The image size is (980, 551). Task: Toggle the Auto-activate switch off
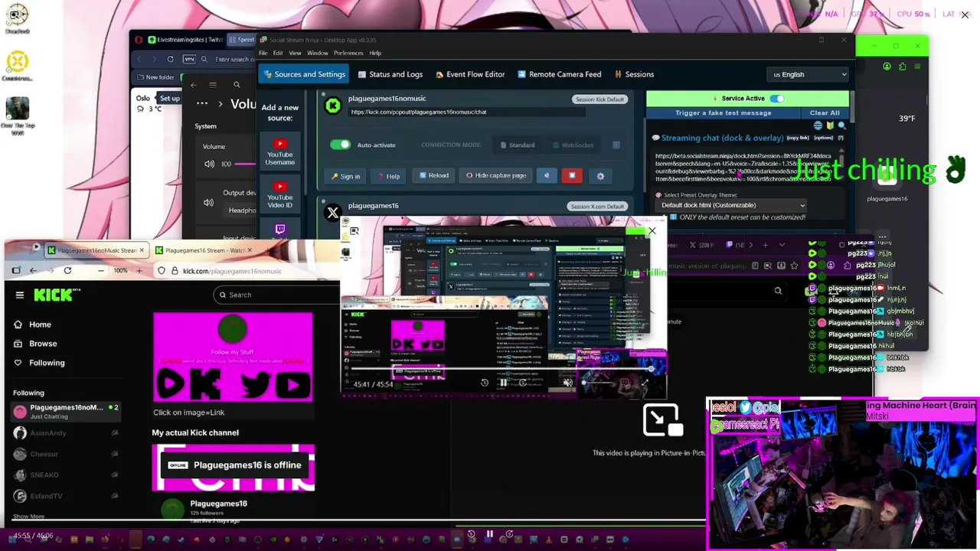pos(340,145)
